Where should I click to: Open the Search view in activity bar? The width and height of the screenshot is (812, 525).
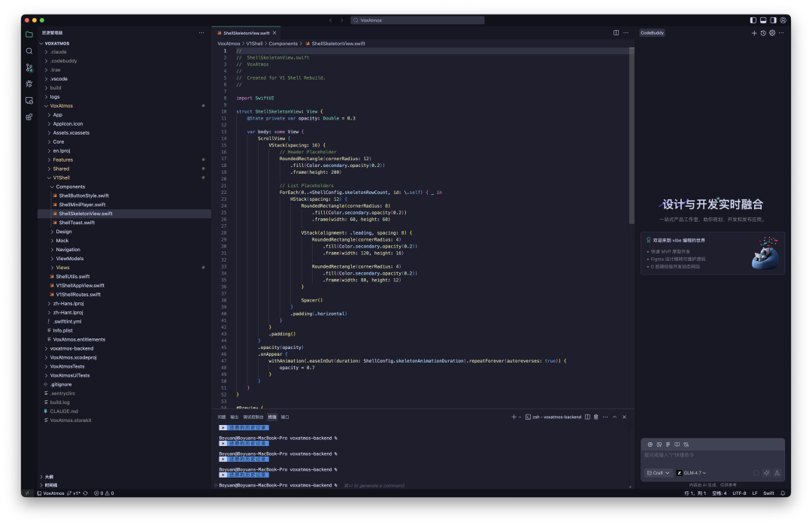coord(29,51)
